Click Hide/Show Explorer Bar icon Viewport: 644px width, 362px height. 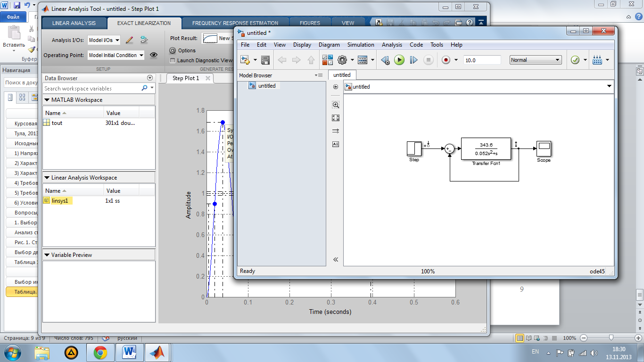(x=336, y=87)
